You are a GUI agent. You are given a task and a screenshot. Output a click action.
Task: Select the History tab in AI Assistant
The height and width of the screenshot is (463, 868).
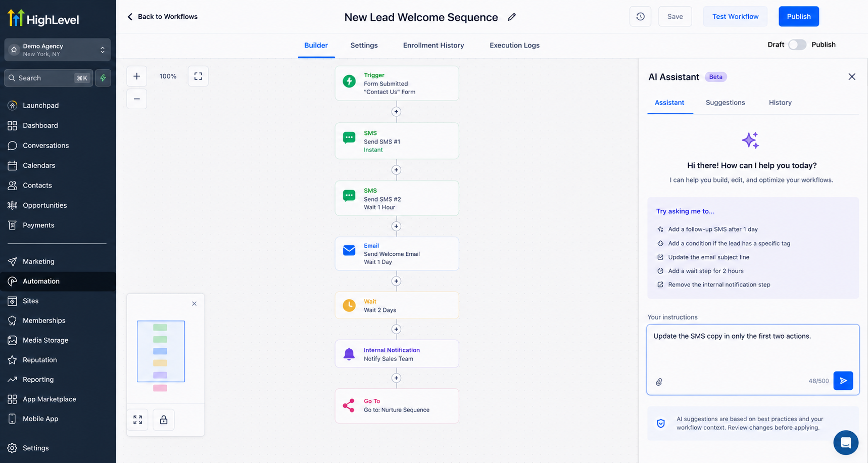(x=780, y=103)
